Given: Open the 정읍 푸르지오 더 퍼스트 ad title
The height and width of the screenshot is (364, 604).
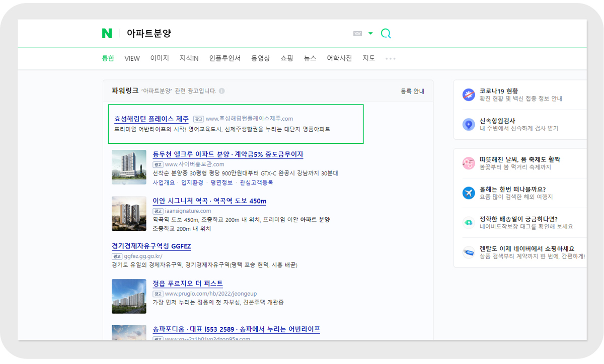Looking at the screenshot, I should [188, 284].
